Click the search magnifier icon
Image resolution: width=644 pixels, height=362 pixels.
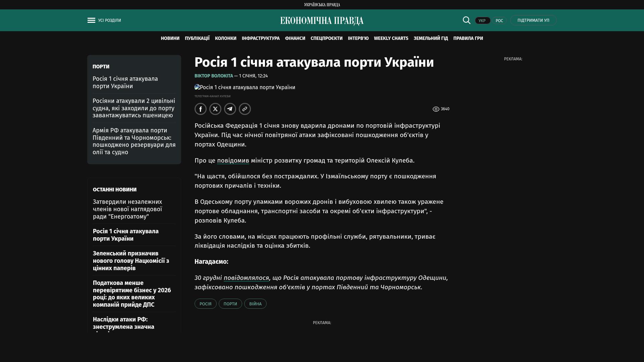(467, 20)
